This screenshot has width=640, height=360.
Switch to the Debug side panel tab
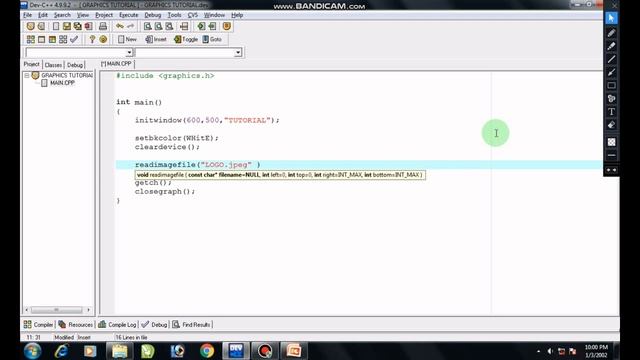(75, 65)
